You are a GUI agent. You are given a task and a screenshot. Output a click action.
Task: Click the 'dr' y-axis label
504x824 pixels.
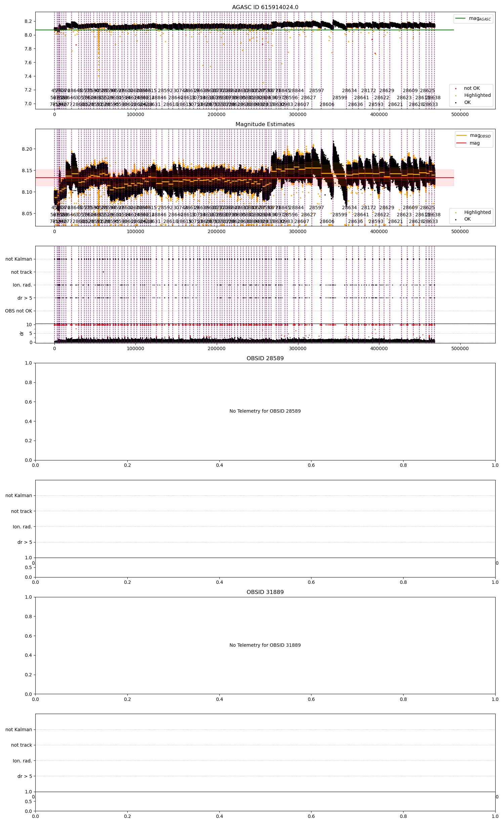[22, 333]
